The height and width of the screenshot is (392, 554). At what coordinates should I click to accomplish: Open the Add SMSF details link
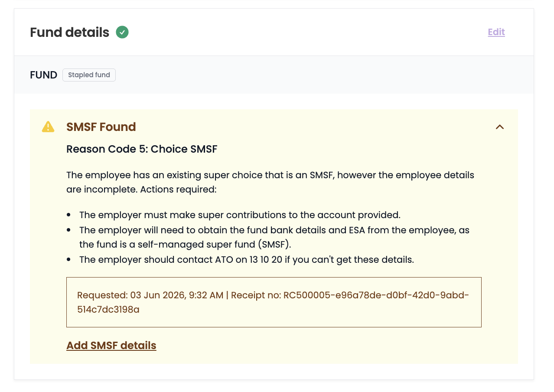[111, 346]
